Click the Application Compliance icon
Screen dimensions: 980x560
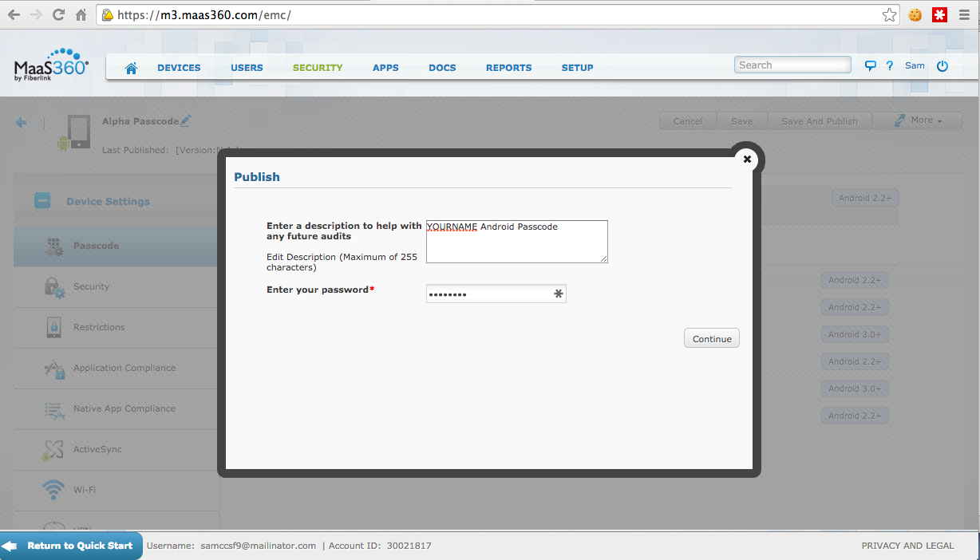(54, 369)
